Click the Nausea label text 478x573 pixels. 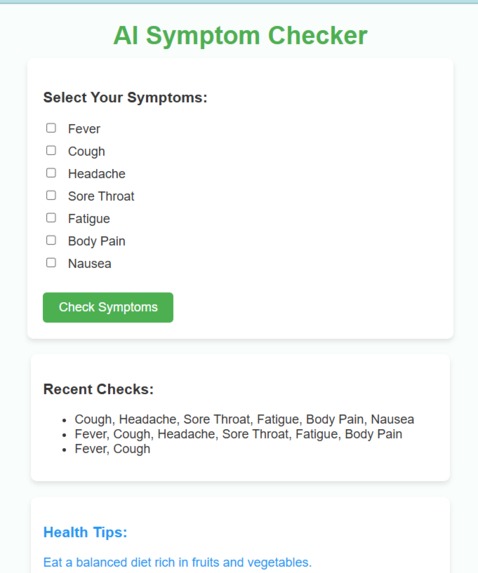[x=90, y=264]
